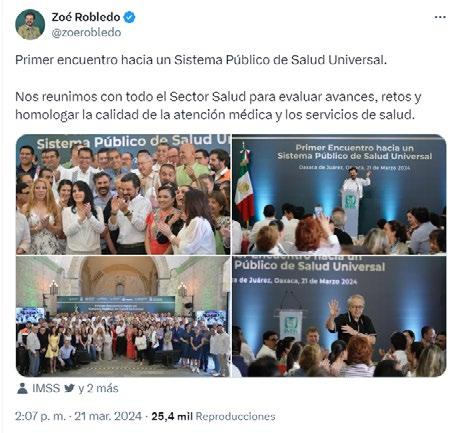Open the group applause photo
This screenshot has height=433, width=456.
coord(123,194)
